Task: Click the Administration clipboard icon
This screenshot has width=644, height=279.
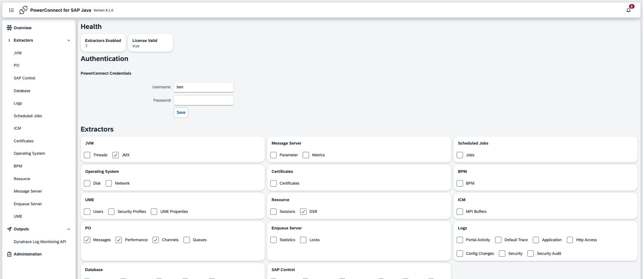Action: click(x=9, y=254)
